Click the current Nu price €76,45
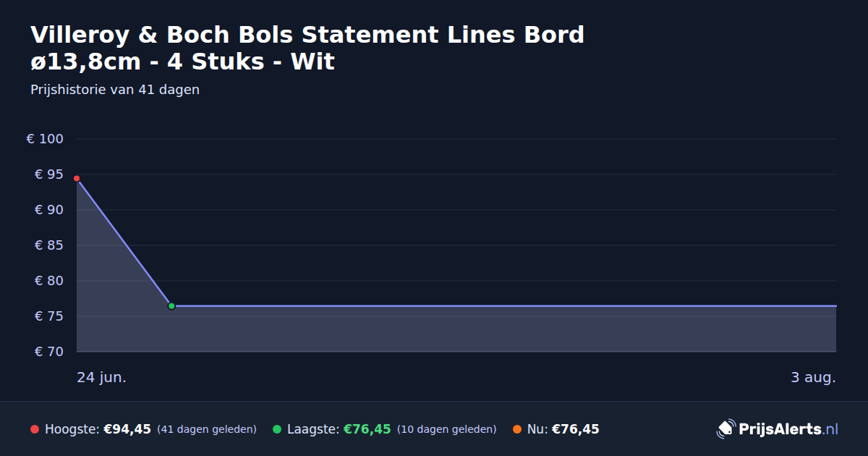868x456 pixels. (x=576, y=429)
